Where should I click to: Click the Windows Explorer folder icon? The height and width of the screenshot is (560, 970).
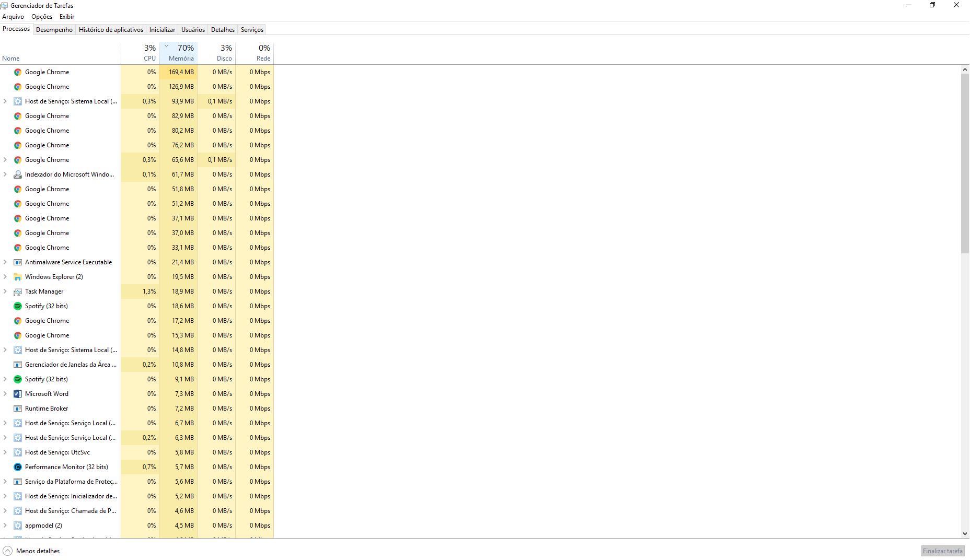[x=18, y=277]
